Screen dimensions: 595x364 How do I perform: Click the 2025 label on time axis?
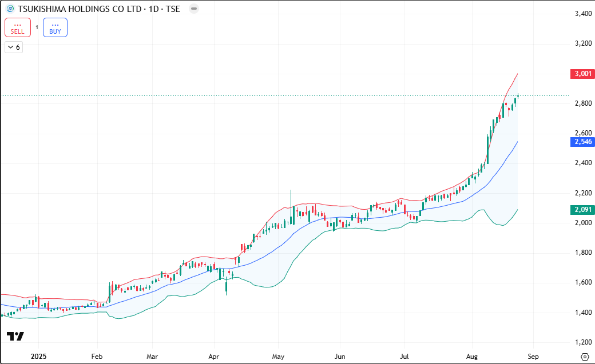[x=38, y=357]
